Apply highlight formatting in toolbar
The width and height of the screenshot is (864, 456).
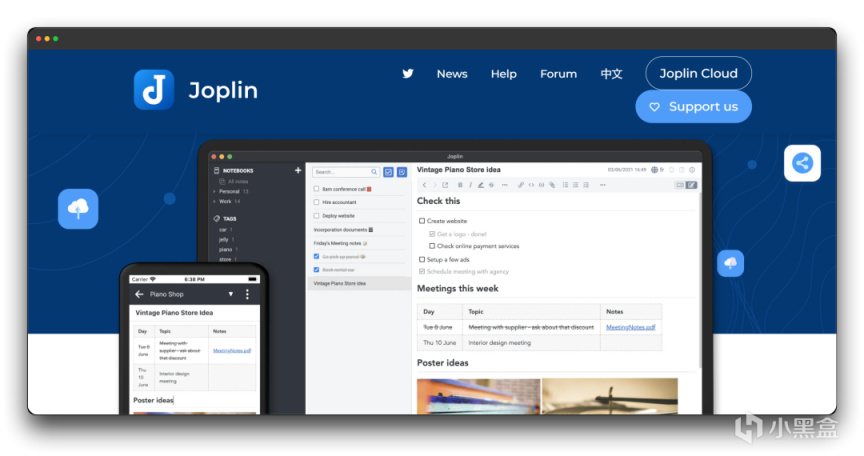point(480,185)
